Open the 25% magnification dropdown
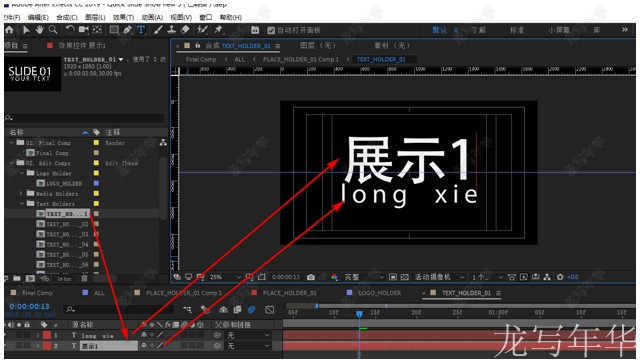640x363 pixels. [225, 277]
